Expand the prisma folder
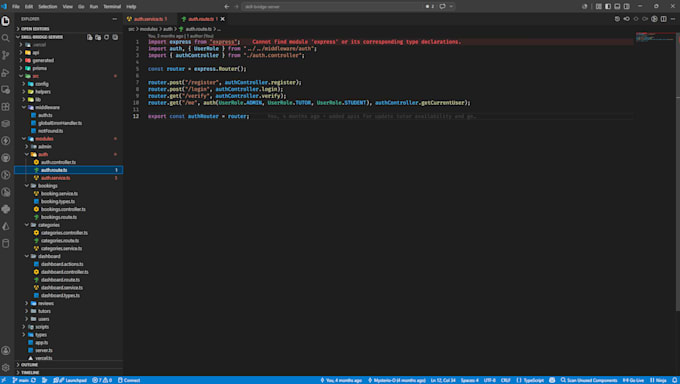 (69, 68)
